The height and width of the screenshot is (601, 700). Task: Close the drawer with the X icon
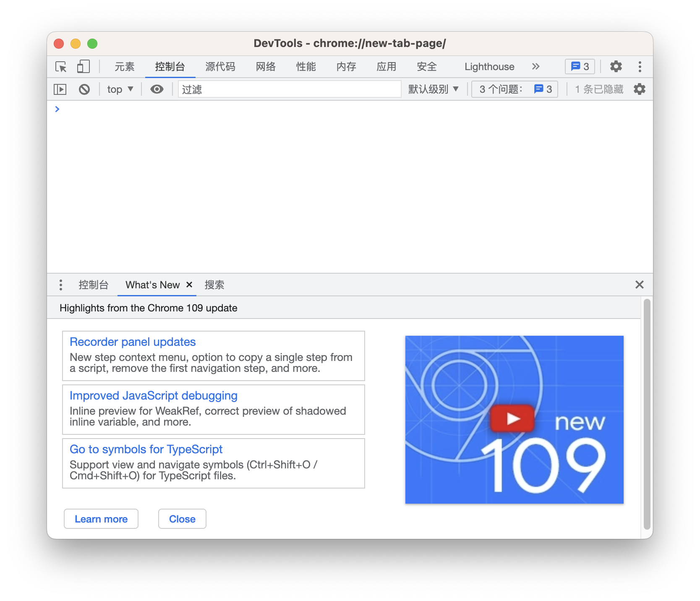(639, 285)
